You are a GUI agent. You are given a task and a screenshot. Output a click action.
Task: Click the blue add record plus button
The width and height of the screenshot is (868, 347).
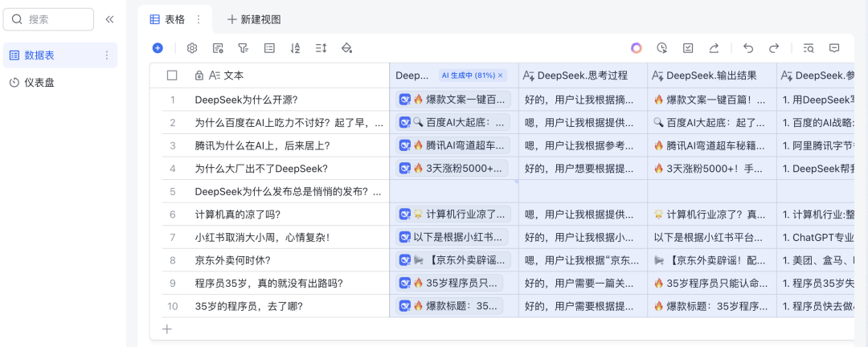[158, 48]
